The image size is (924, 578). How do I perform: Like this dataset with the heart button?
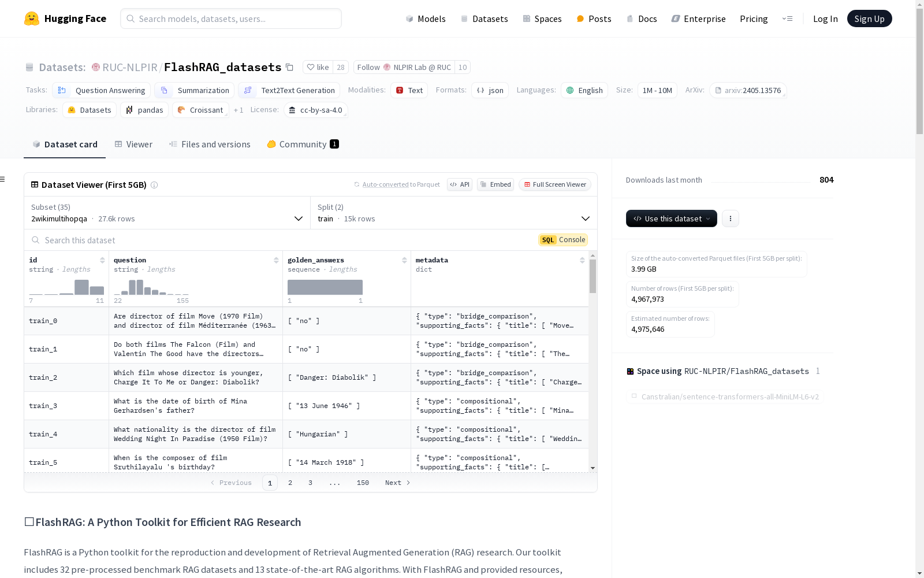coord(318,68)
